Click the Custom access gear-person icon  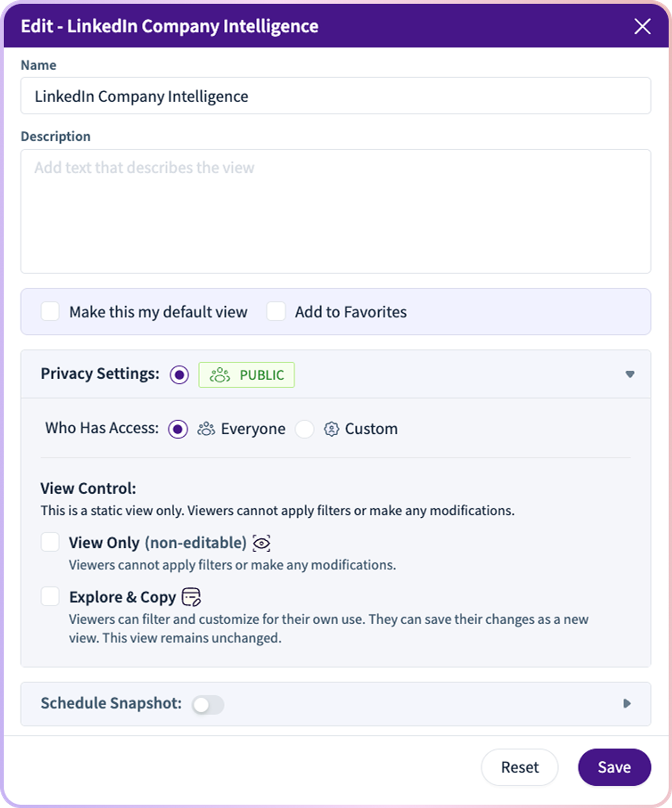coord(331,429)
